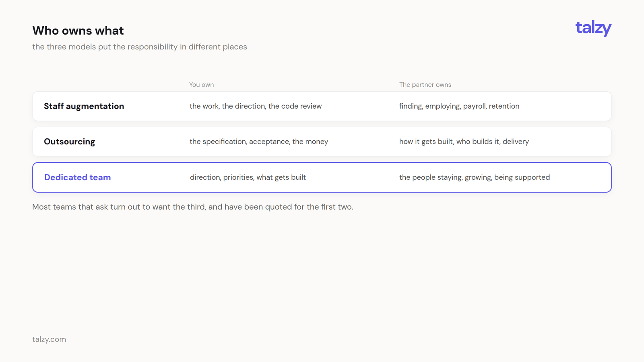Click the 'Most teams that ask' sentence

click(x=193, y=207)
